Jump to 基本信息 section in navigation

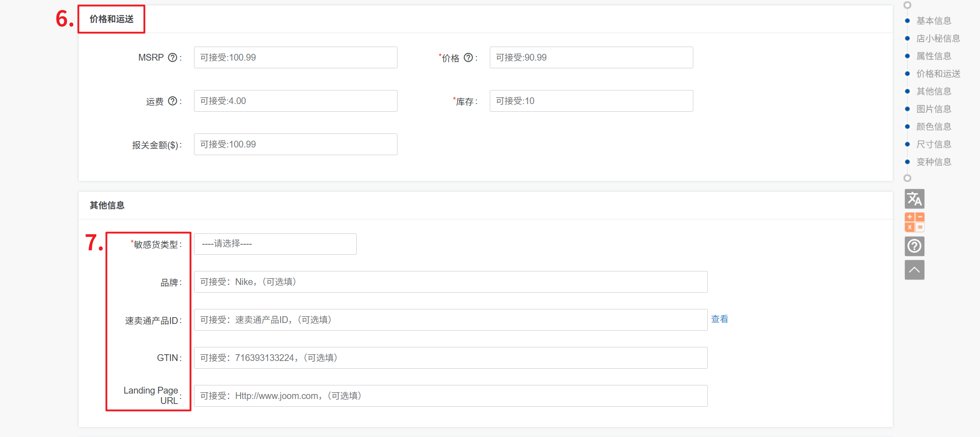[x=933, y=21]
